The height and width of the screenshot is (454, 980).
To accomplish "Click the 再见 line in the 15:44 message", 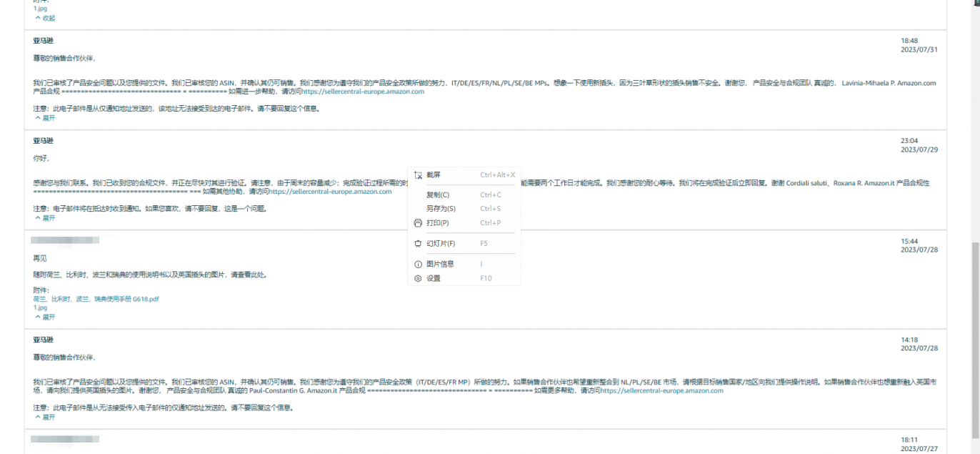I will tap(39, 258).
